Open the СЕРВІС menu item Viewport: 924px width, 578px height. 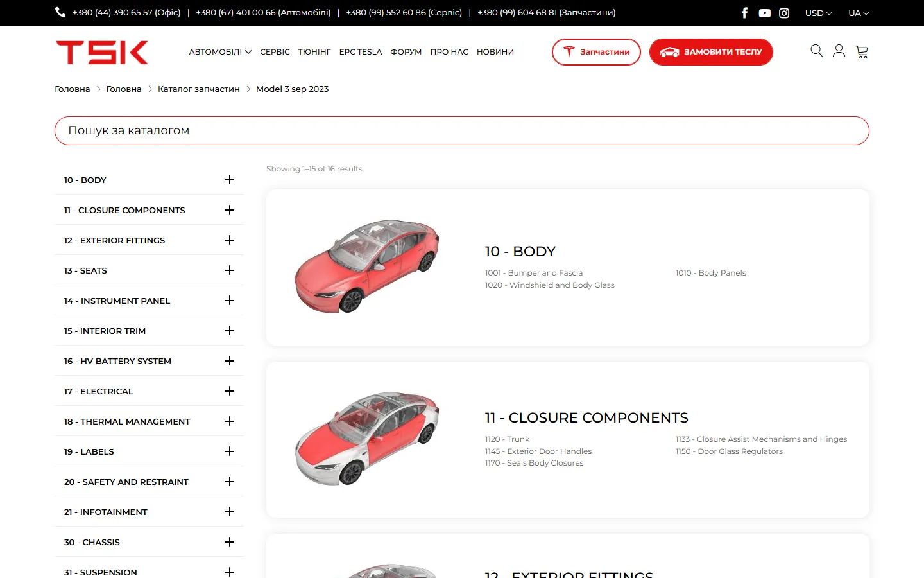275,52
